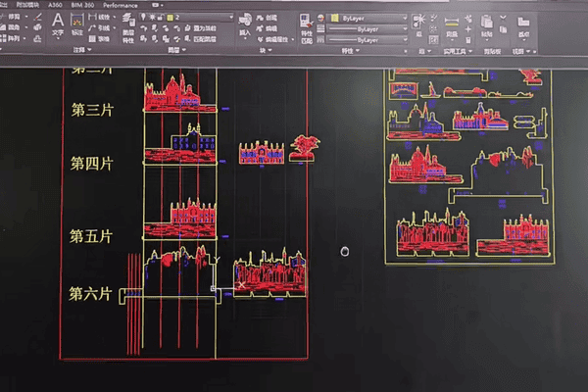Click the Group (组) tool icon
Image resolution: width=588 pixels, height=392 pixels.
(418, 24)
